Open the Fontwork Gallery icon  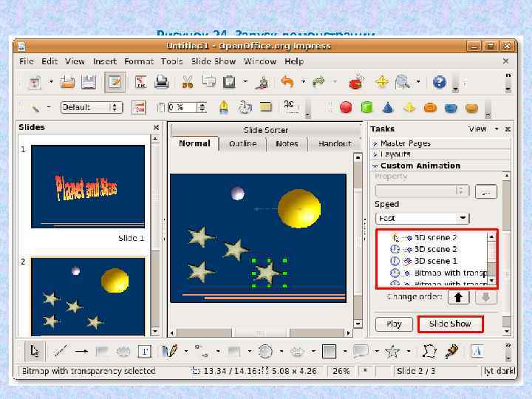tap(477, 351)
